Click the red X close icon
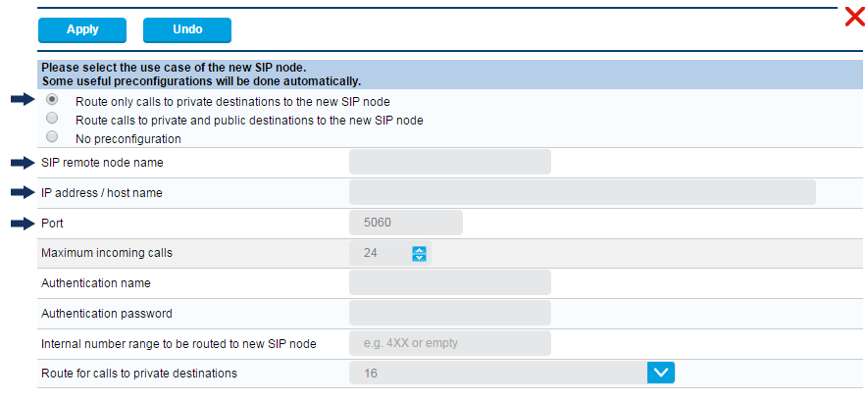The width and height of the screenshot is (868, 401). (853, 17)
